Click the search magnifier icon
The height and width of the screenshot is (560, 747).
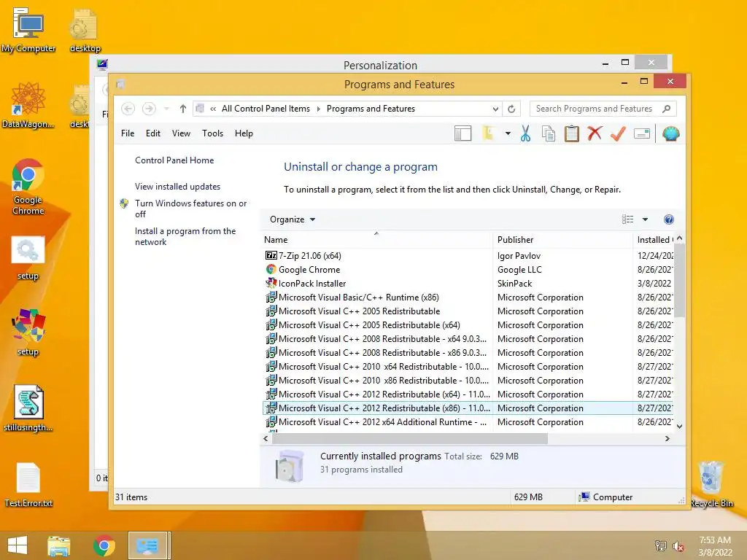tap(667, 109)
